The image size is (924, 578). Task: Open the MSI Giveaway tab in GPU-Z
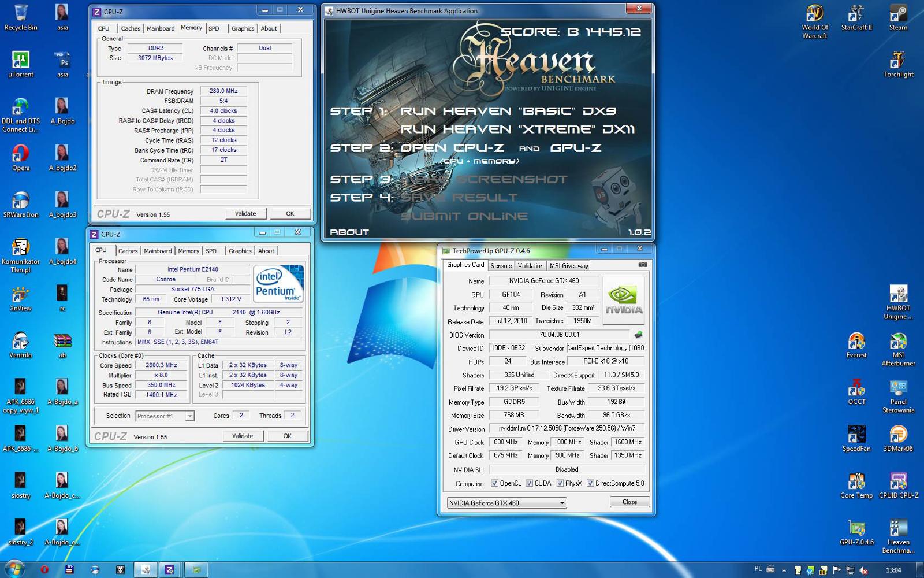tap(569, 266)
